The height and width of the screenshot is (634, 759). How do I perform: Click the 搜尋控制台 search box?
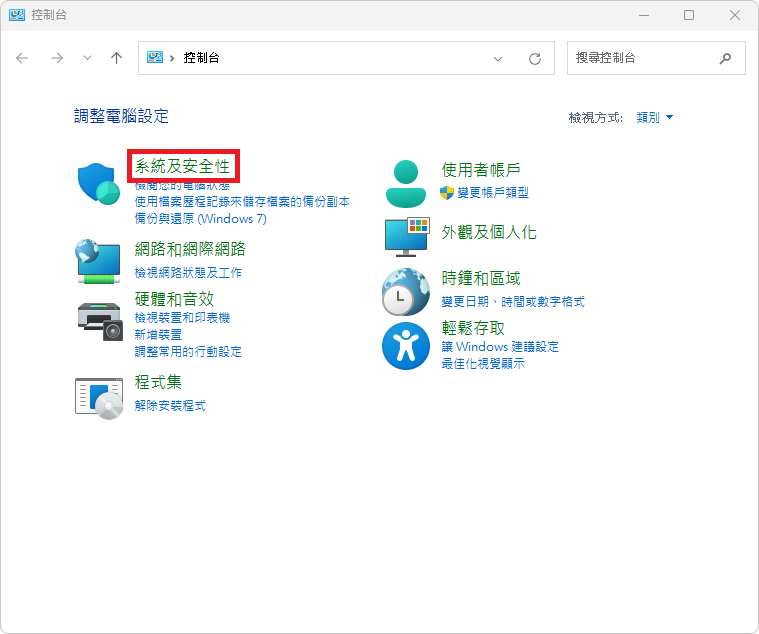(x=643, y=58)
